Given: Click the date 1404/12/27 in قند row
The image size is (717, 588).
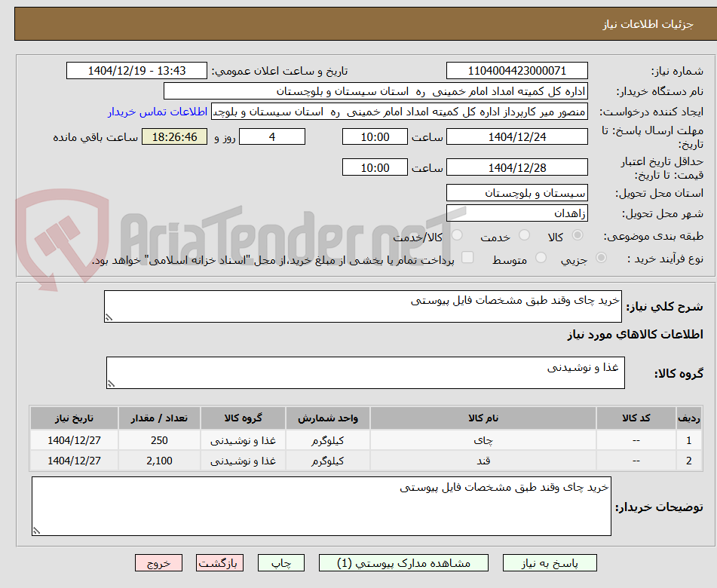Looking at the screenshot, I should [74, 461].
